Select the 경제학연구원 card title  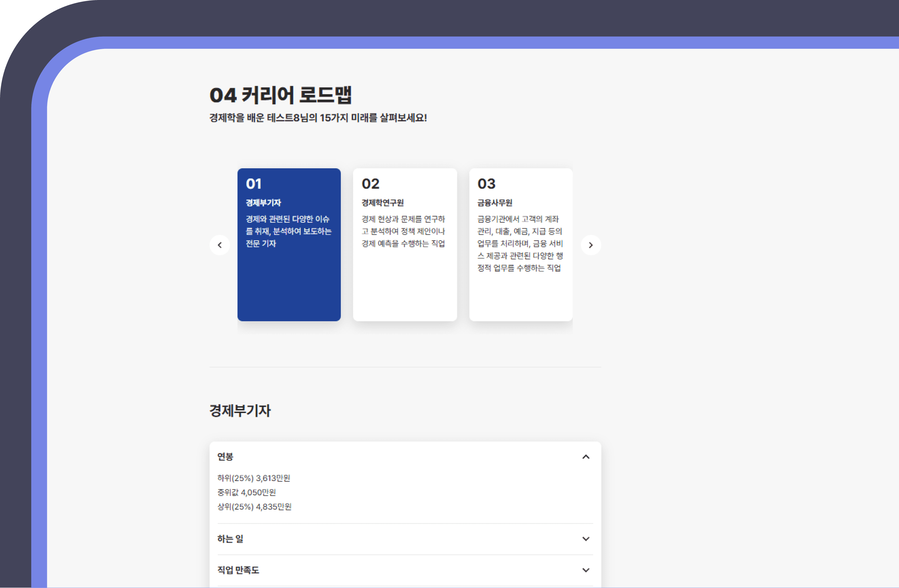pos(383,203)
